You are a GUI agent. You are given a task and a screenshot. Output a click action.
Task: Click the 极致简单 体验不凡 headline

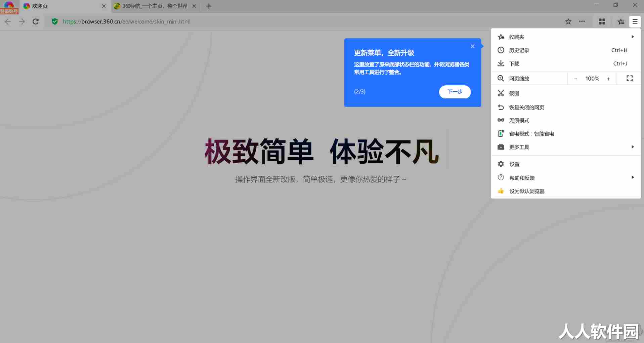click(321, 152)
